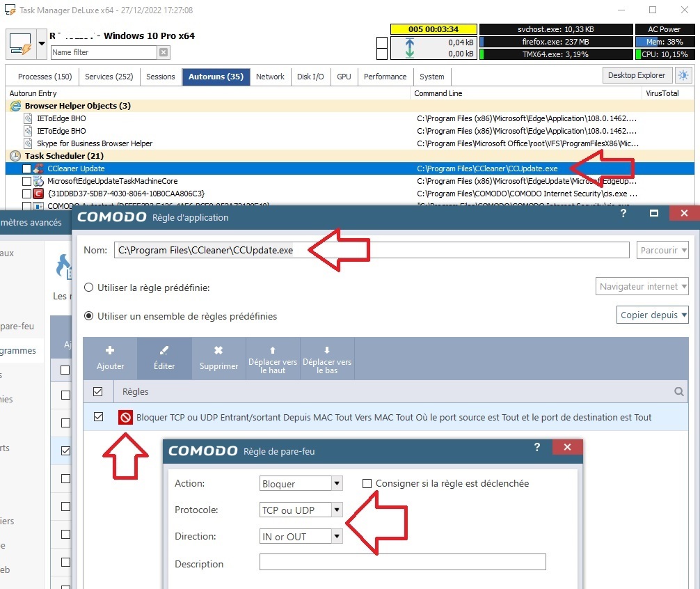
Task: Open the dropdown arrow beside the monitor icon
Action: (42, 44)
